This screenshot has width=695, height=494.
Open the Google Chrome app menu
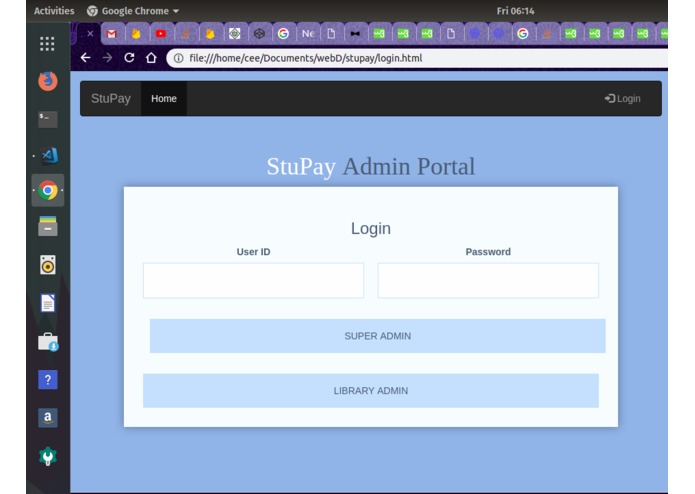point(133,11)
